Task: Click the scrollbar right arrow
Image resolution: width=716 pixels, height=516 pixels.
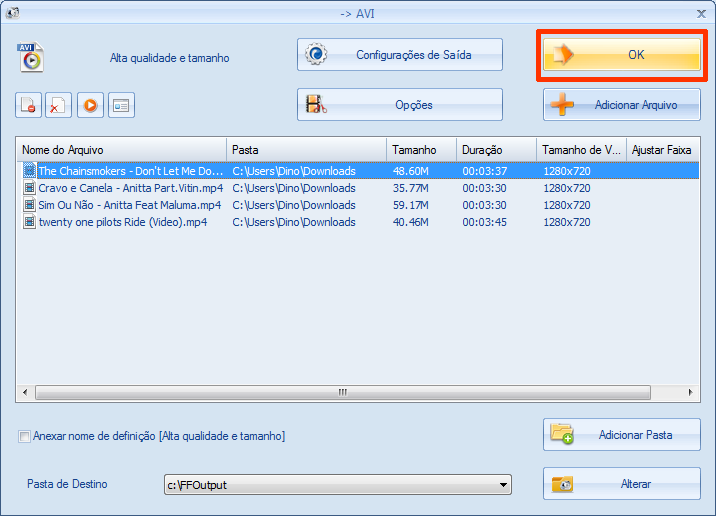Action: [690, 392]
